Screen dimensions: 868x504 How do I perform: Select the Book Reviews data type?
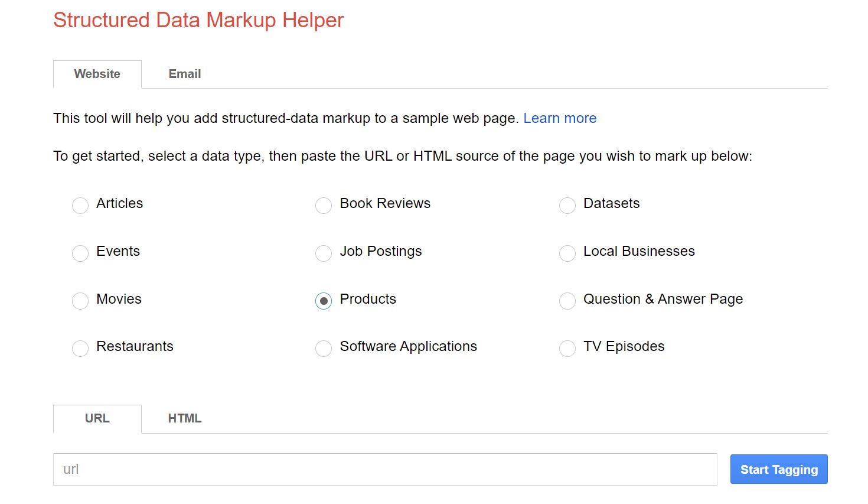[324, 205]
